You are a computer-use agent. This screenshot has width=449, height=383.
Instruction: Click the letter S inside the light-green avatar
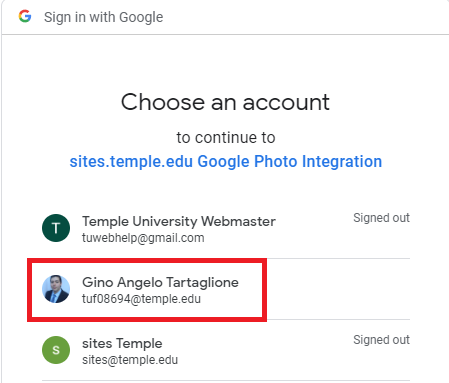point(56,350)
